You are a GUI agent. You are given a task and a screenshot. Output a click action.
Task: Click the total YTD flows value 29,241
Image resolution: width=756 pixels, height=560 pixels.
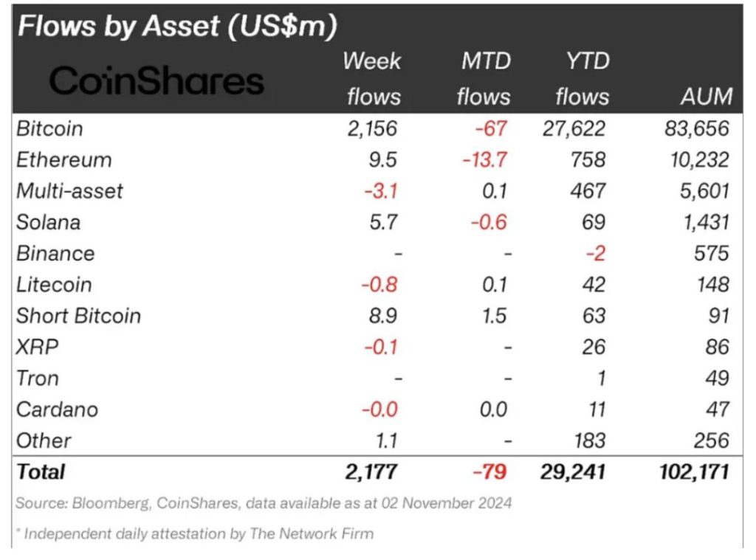[574, 471]
